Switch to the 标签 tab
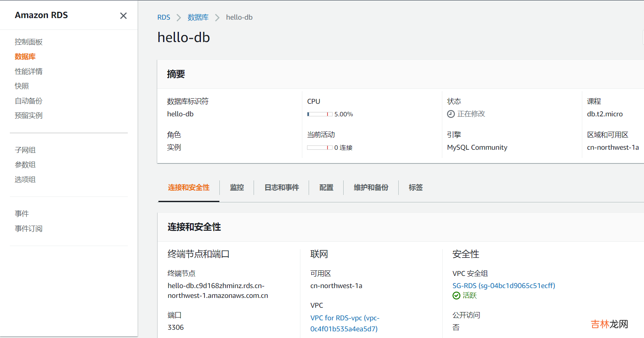 tap(416, 187)
